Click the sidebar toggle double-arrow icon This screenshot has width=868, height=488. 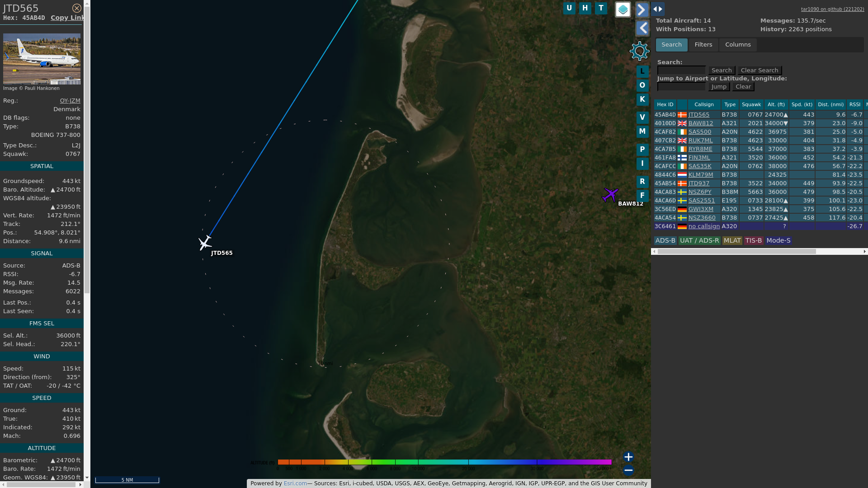(658, 9)
